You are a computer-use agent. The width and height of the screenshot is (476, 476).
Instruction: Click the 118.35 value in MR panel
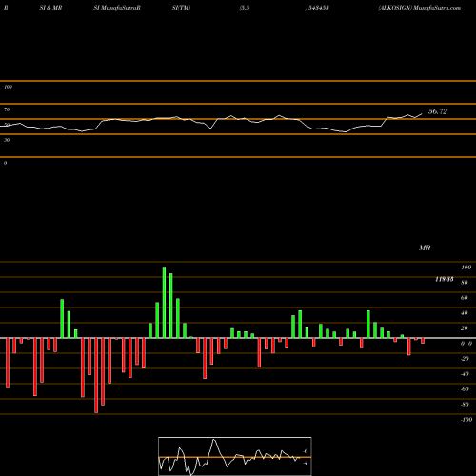[445, 279]
